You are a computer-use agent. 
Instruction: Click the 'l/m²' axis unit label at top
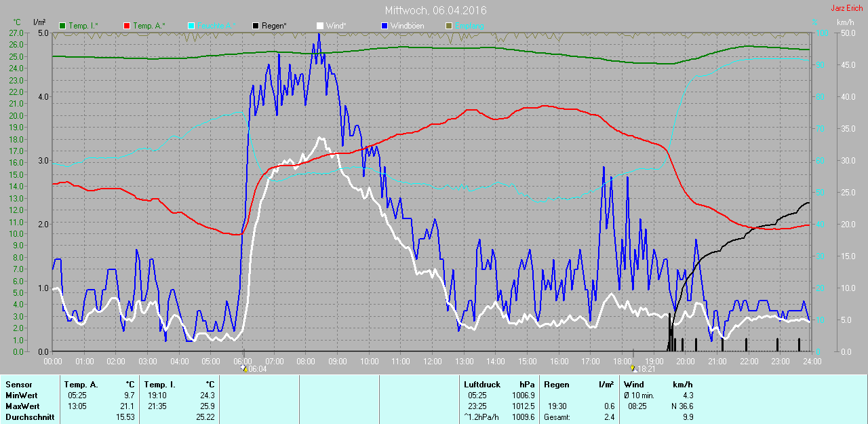click(x=39, y=22)
